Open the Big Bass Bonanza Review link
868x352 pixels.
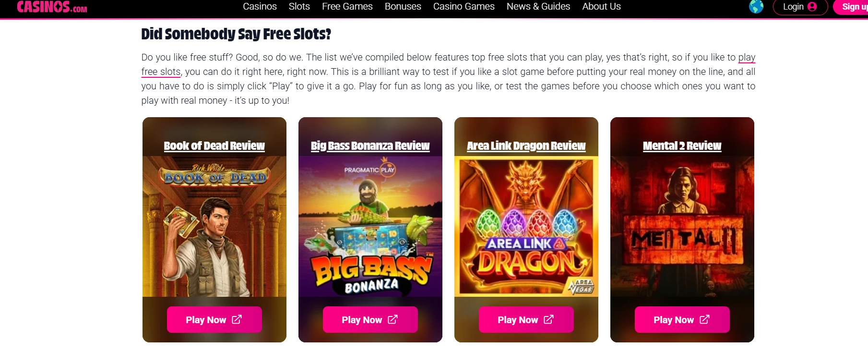370,146
